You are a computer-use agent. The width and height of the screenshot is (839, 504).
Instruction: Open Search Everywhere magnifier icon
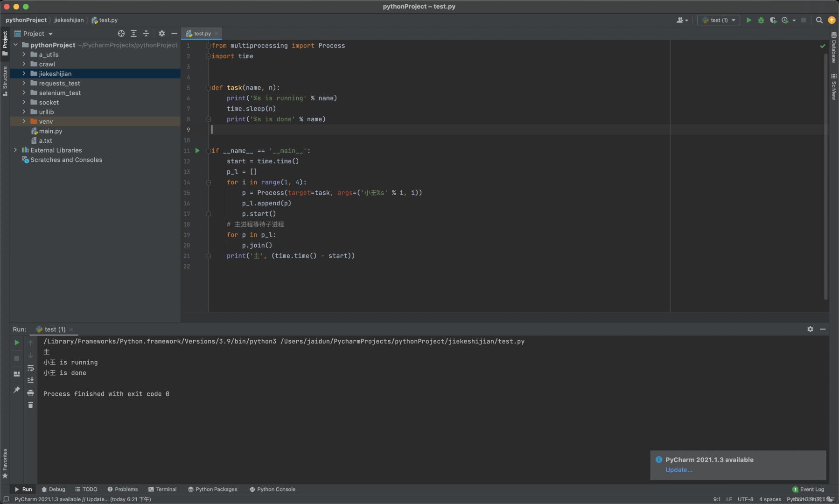pos(819,20)
